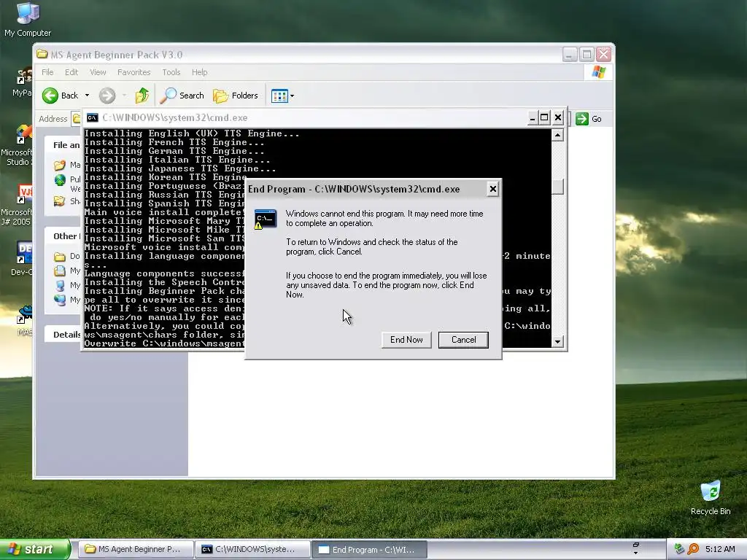Click the 'Sh' folder task icon in File tasks

(x=60, y=201)
